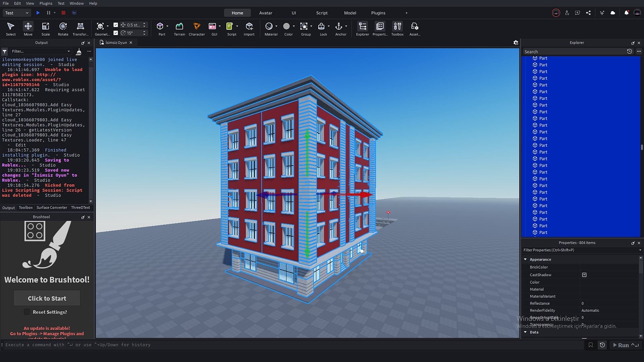The height and width of the screenshot is (362, 644).
Task: Click the share icon
Action: [588, 13]
